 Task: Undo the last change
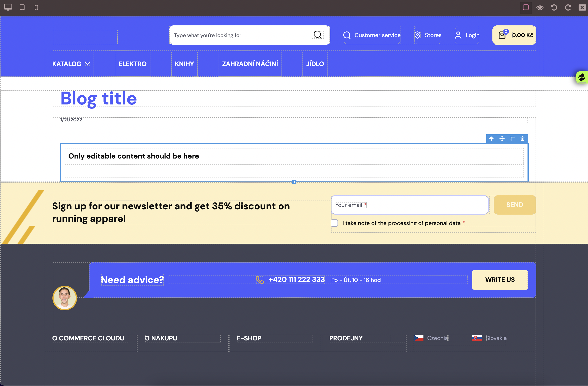click(x=554, y=8)
